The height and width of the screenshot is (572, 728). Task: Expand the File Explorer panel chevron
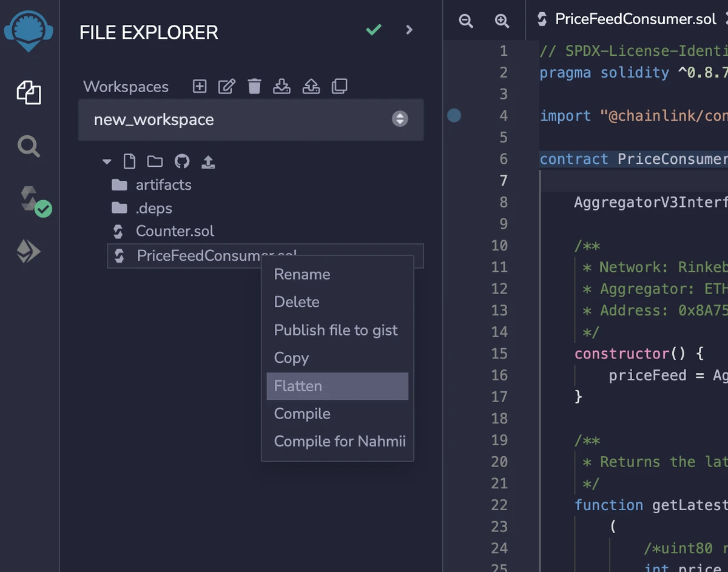point(409,30)
